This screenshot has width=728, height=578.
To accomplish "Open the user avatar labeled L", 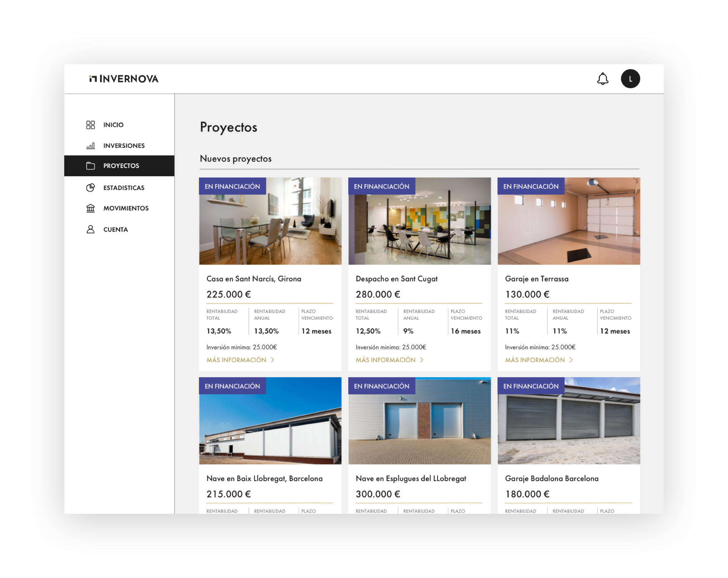I will pyautogui.click(x=630, y=79).
